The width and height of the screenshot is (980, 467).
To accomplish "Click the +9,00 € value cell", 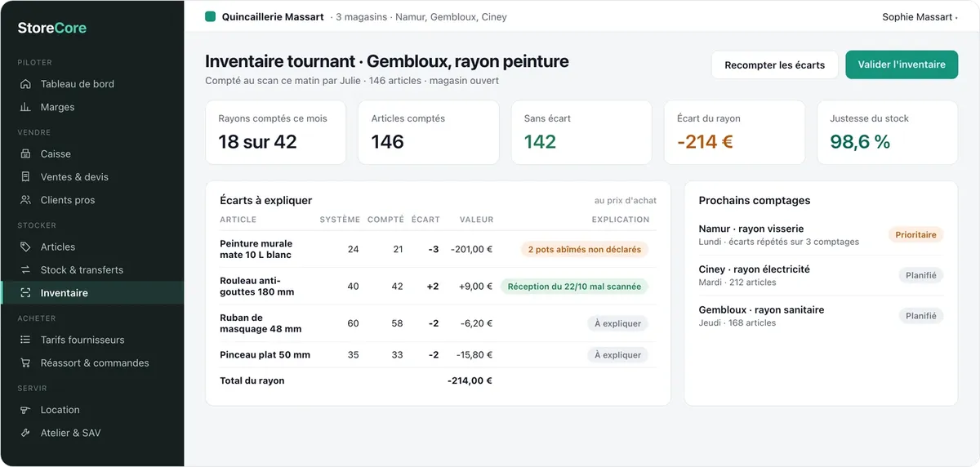I will 475,287.
